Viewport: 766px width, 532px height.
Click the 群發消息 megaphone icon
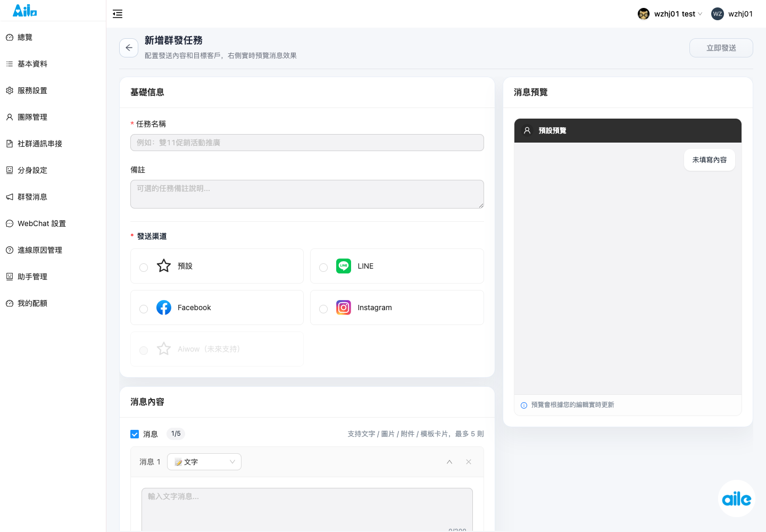(x=10, y=197)
